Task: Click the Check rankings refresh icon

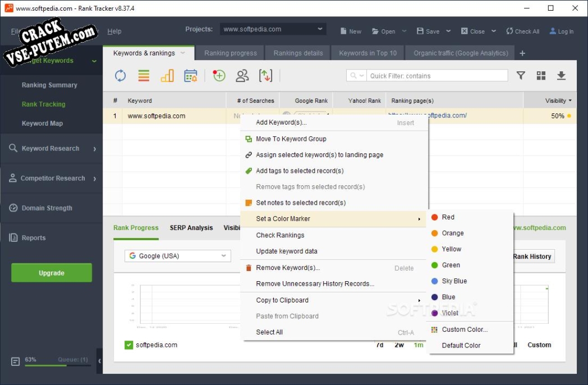Action: [x=120, y=76]
